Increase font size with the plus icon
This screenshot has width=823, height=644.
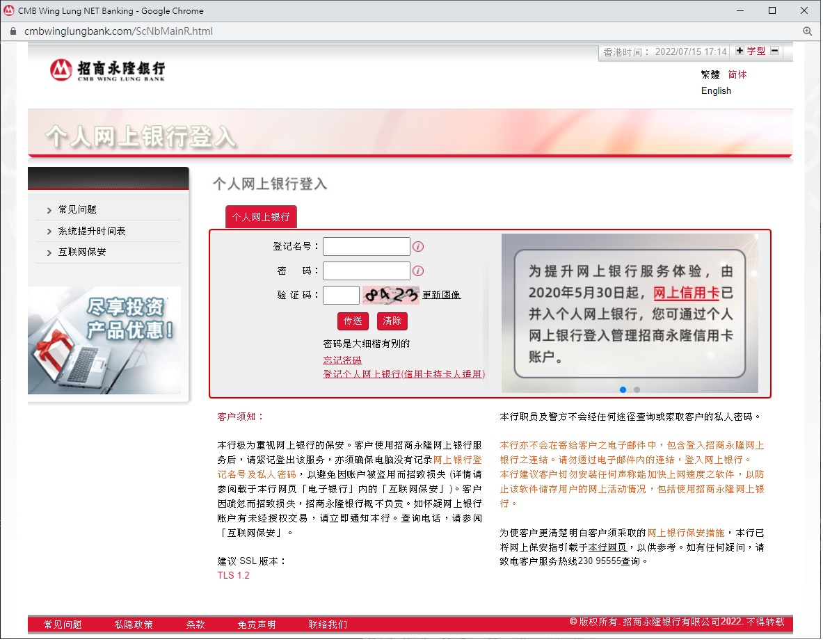tap(740, 51)
